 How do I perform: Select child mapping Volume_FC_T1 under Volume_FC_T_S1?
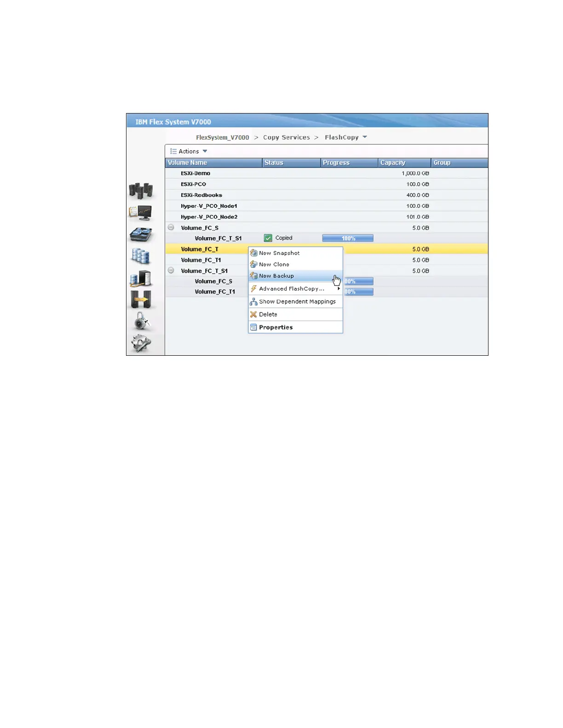[327, 292]
